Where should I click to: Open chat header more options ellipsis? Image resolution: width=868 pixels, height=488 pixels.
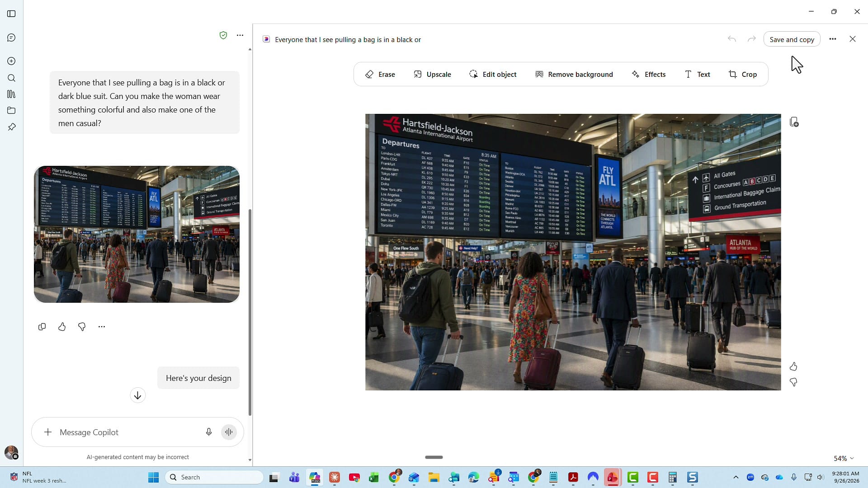coord(240,35)
